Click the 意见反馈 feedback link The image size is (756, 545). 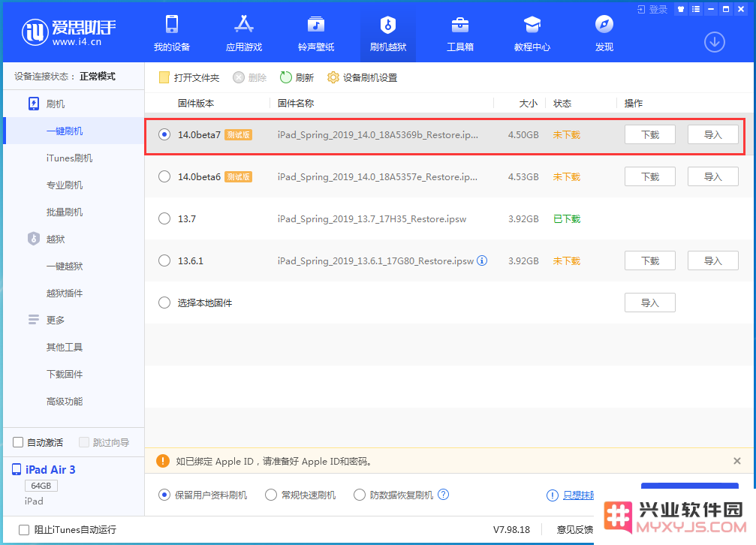click(x=575, y=529)
